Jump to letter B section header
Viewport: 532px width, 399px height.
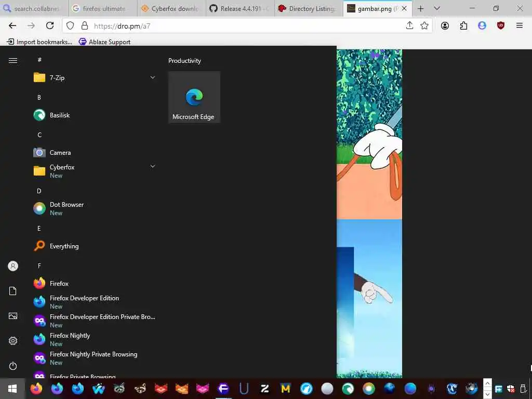click(x=39, y=97)
